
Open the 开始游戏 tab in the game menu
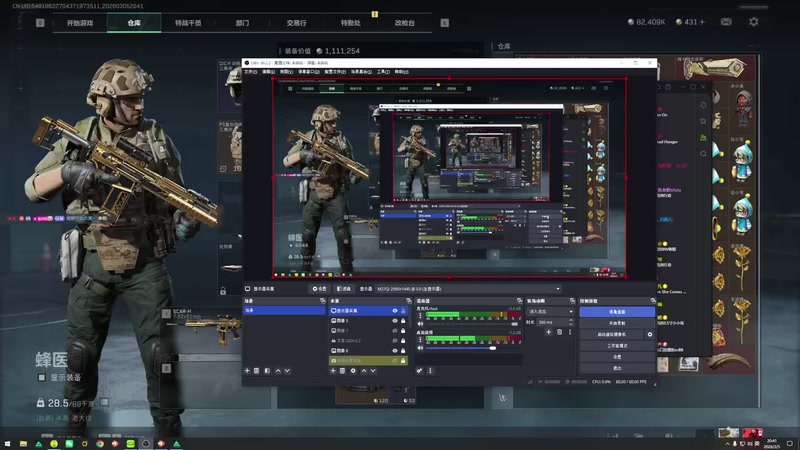(80, 23)
